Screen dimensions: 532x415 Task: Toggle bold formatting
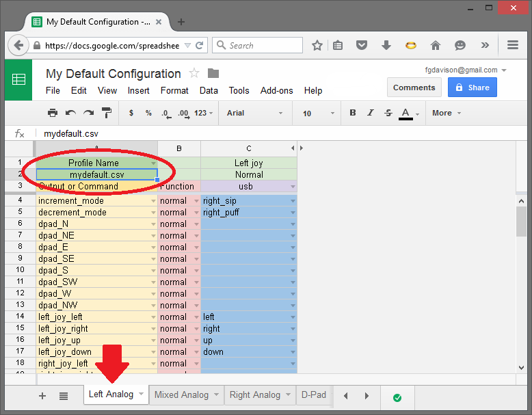click(353, 113)
